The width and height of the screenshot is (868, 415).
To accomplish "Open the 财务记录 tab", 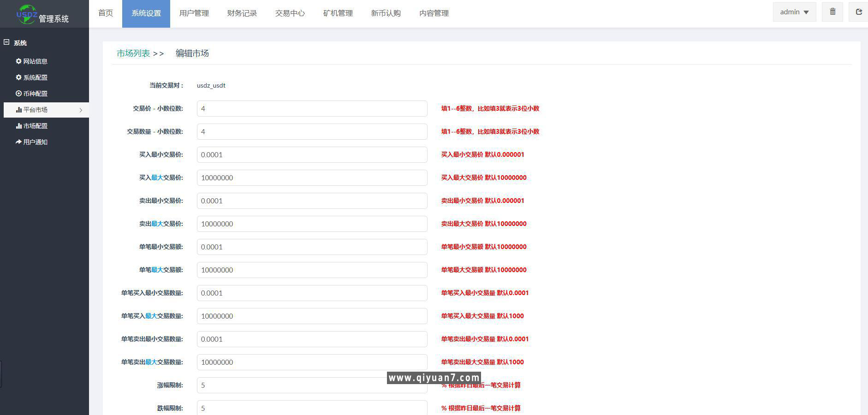I will click(242, 13).
